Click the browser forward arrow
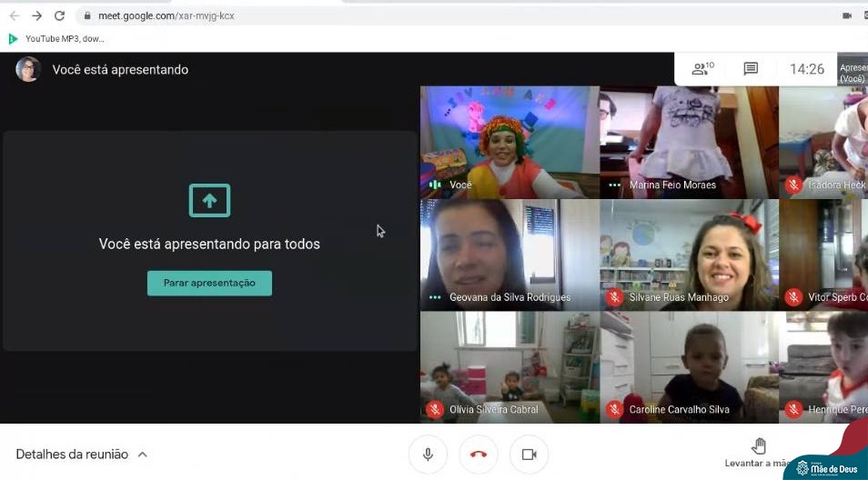Screen dimensions: 868x480 (36, 15)
